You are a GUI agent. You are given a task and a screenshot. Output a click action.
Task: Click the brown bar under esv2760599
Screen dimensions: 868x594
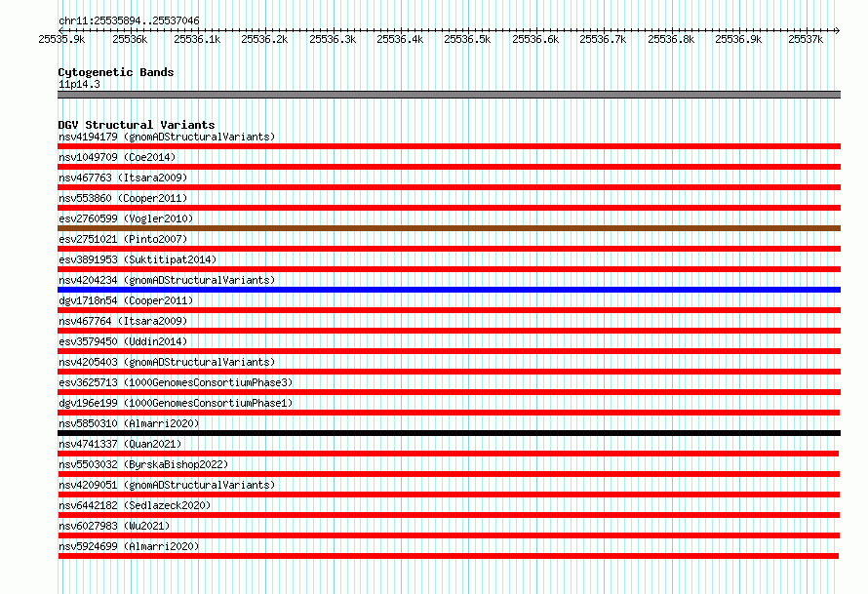(449, 228)
